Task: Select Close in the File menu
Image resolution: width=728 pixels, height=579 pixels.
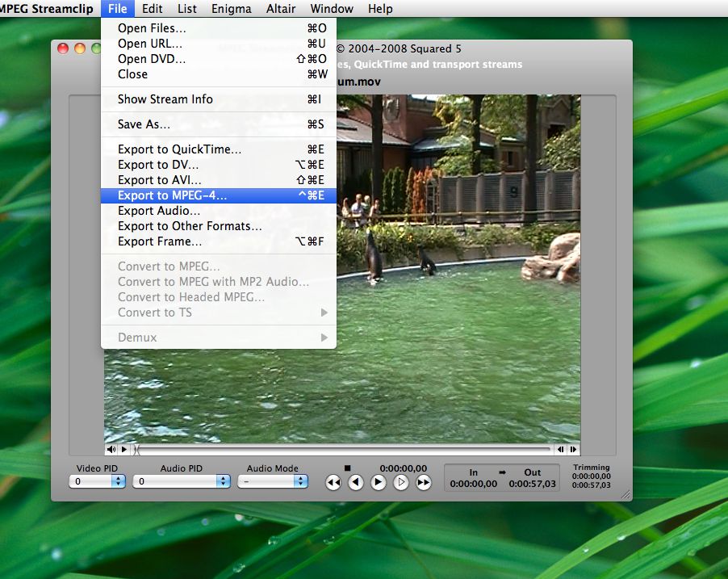Action: tap(218, 74)
